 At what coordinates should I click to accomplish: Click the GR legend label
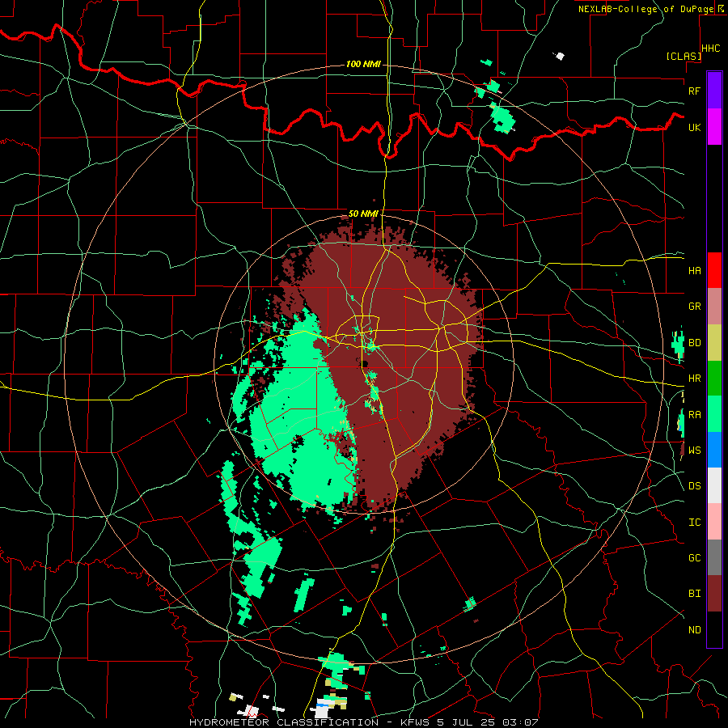coord(694,307)
